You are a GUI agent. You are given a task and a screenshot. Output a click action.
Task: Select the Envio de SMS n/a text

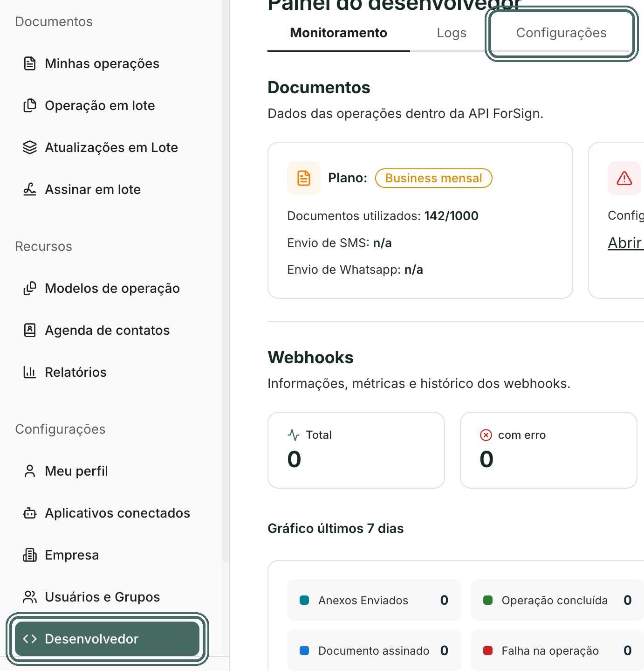point(339,243)
